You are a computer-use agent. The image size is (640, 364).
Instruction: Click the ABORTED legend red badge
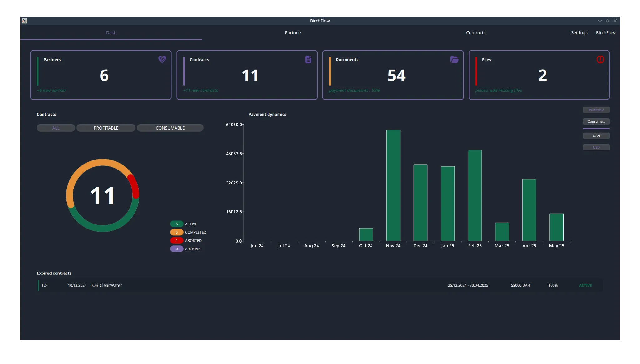tap(177, 241)
